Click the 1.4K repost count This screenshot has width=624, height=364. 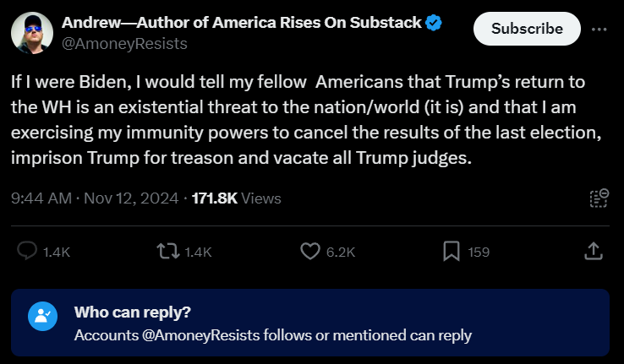pyautogui.click(x=198, y=252)
